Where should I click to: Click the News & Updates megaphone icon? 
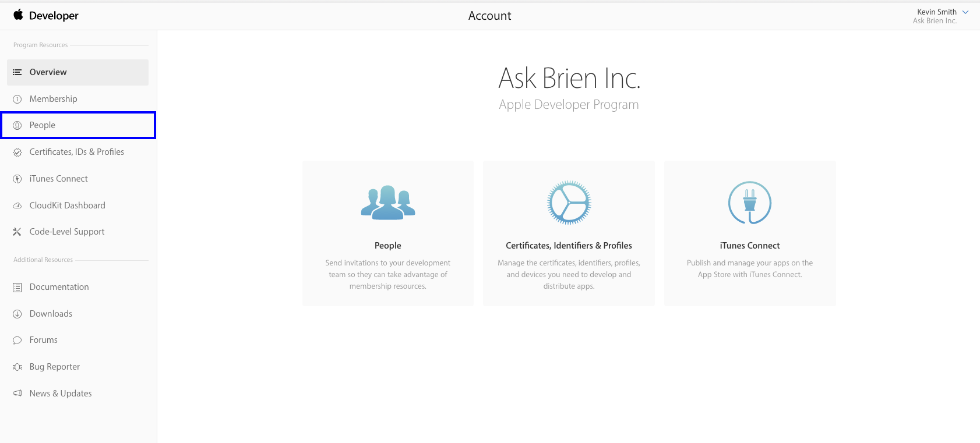point(17,394)
